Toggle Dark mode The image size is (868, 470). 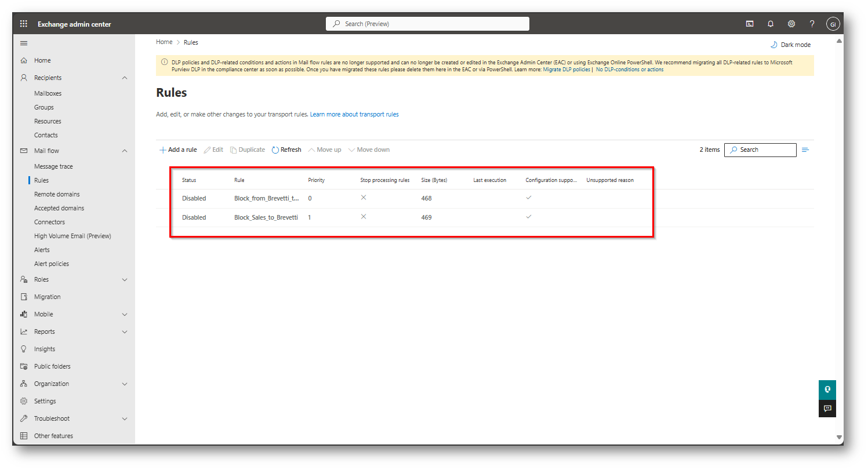790,45
